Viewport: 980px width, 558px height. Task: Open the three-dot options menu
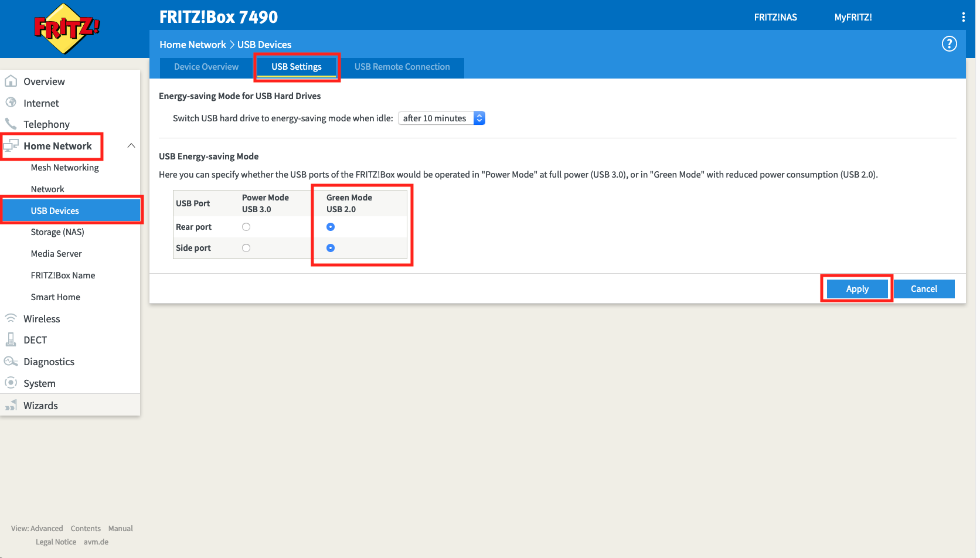pyautogui.click(x=963, y=17)
